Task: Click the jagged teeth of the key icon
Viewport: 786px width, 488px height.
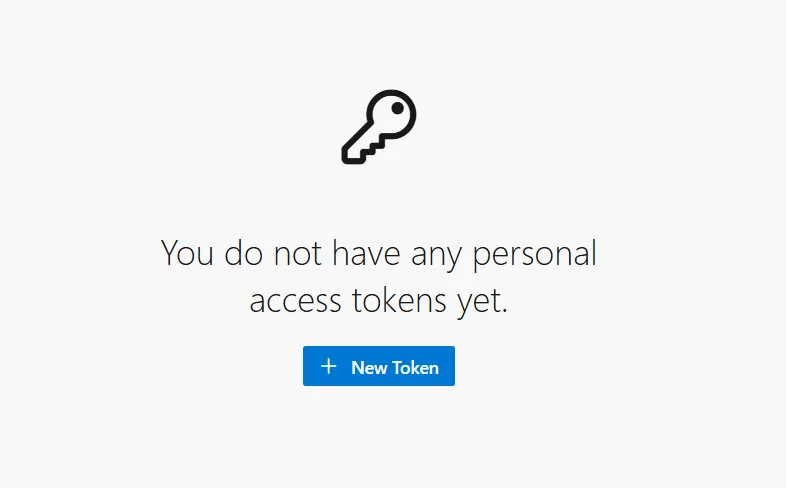Action: [376, 147]
